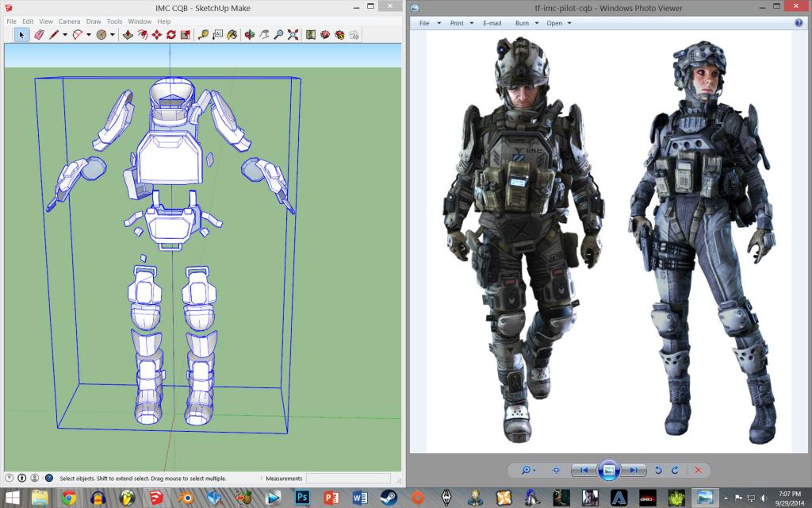Pick the Tape Measure tool
This screenshot has width=812, height=508.
(x=203, y=35)
